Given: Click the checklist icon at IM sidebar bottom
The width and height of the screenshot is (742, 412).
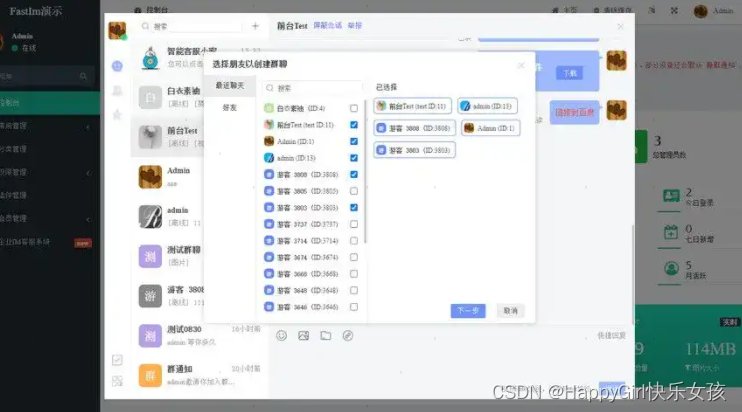Looking at the screenshot, I should tap(117, 360).
